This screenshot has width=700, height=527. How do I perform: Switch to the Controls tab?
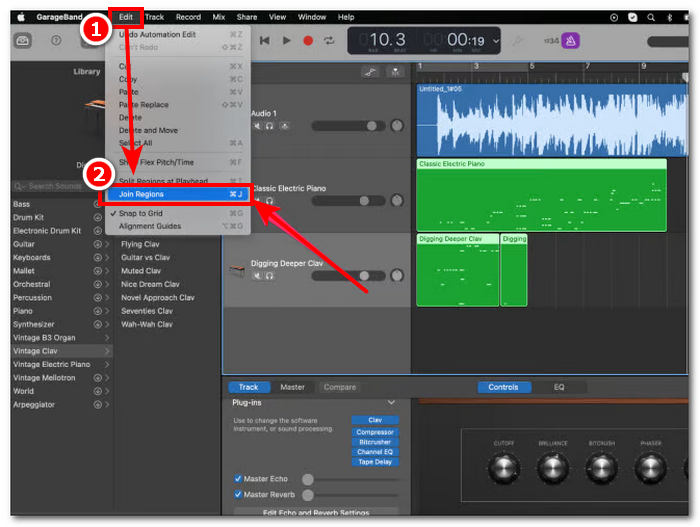[504, 387]
